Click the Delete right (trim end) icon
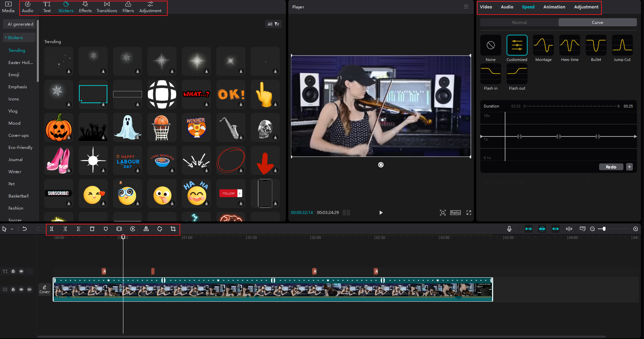The image size is (644, 339). tap(78, 229)
